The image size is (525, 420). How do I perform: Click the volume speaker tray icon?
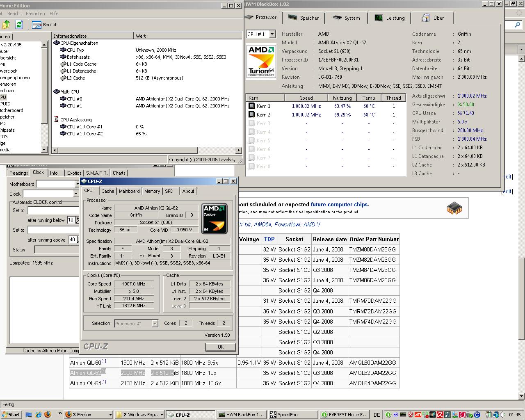503,415
